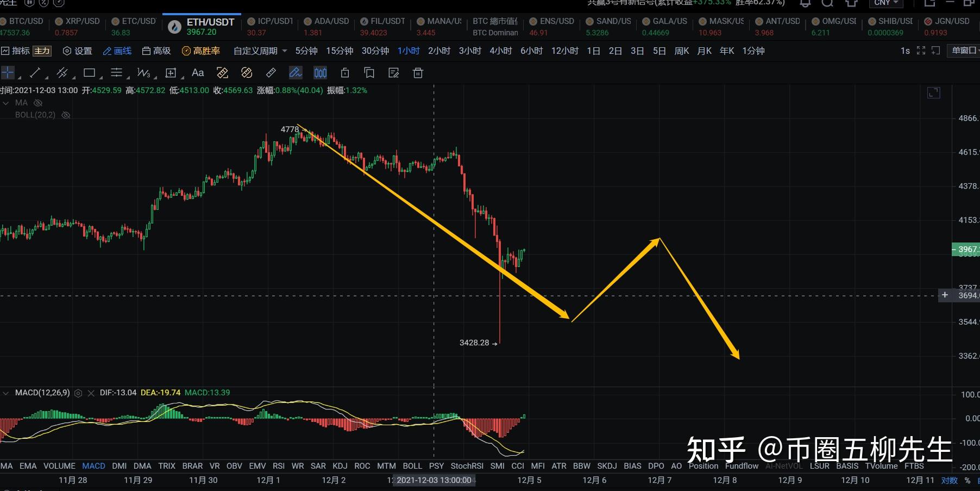Viewport: 980px width, 491px height.
Task: Open the 自定义周期 custom period dropdown
Action: click(x=260, y=51)
